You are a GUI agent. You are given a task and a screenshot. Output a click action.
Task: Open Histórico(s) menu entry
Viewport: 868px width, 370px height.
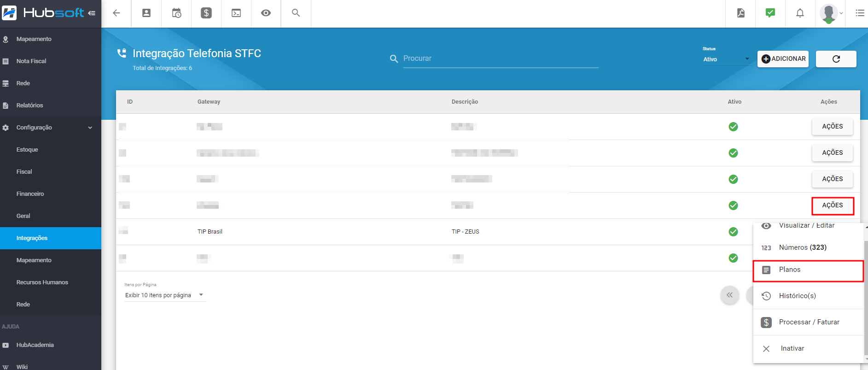[x=808, y=296]
